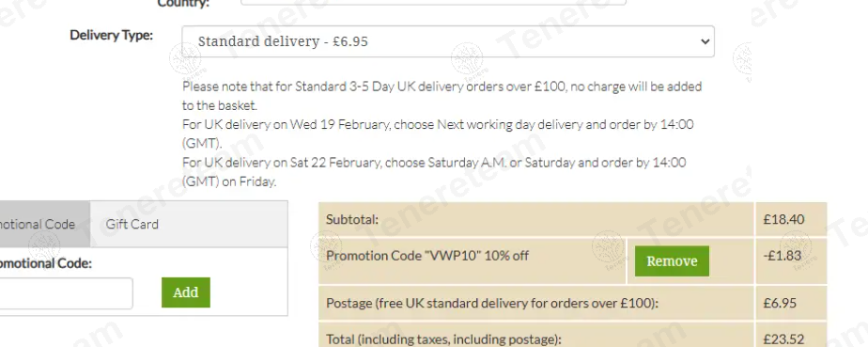Viewport: 868px width, 347px height.
Task: Click the green Add button
Action: (x=186, y=292)
